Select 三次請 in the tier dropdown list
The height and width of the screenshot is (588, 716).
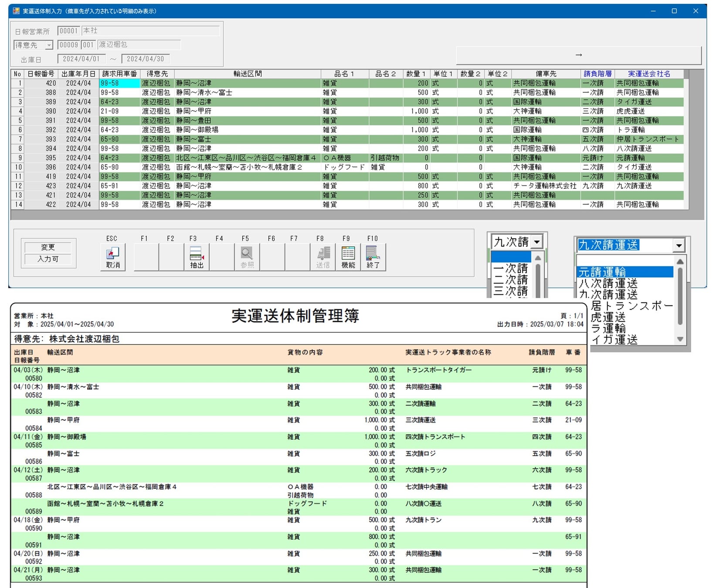tap(510, 291)
